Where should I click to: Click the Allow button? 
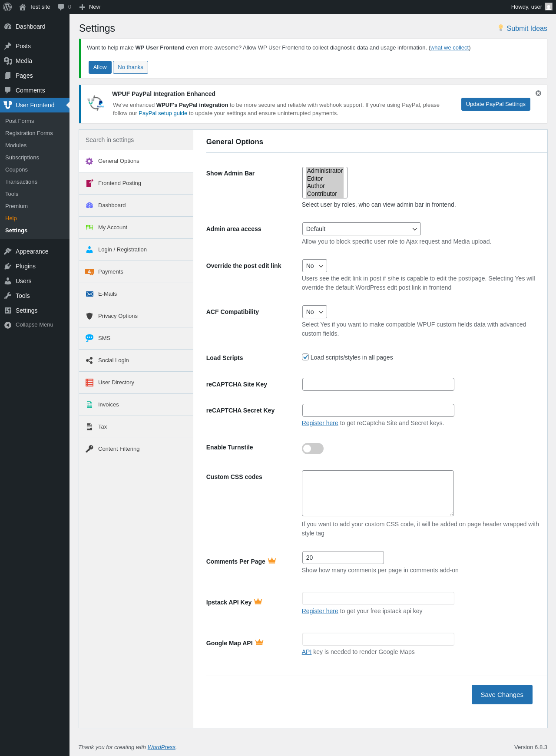(x=100, y=67)
